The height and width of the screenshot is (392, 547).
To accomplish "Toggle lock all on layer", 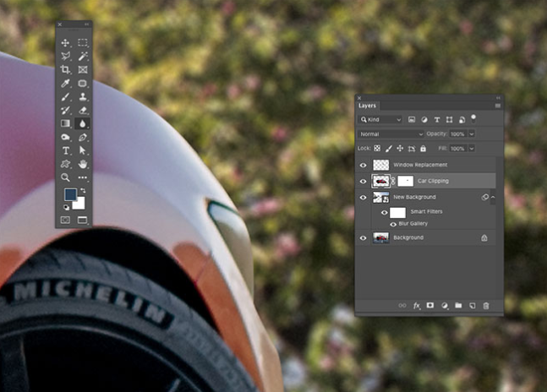I will click(x=424, y=149).
